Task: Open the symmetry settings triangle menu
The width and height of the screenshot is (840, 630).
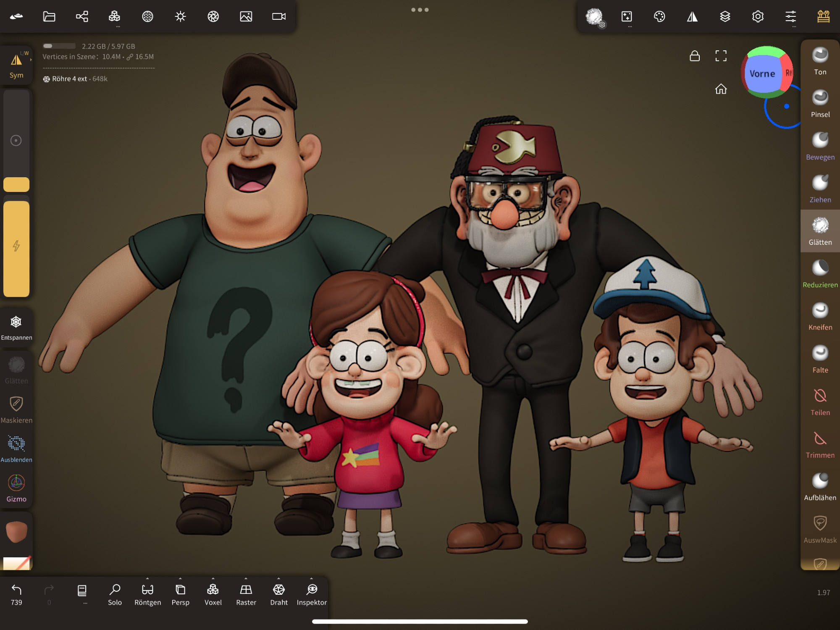Action: point(692,16)
